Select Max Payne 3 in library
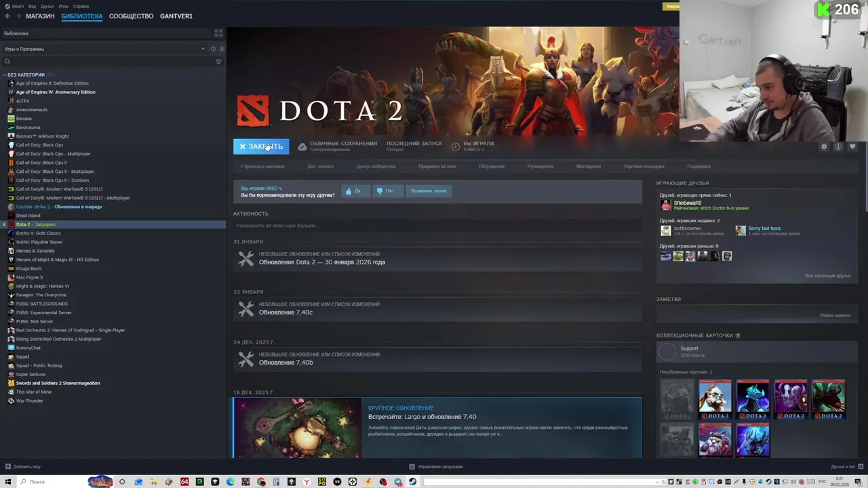868x488 pixels. pyautogui.click(x=29, y=277)
